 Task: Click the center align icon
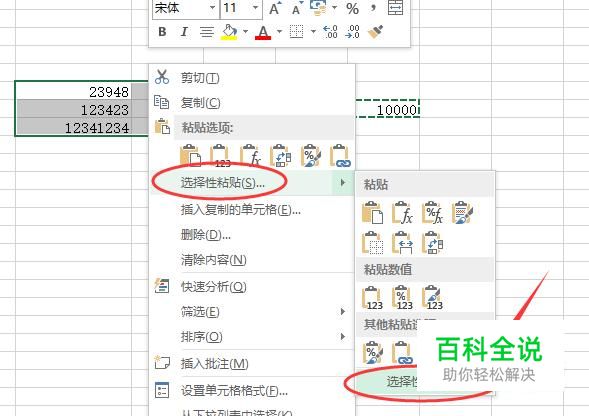(x=206, y=32)
